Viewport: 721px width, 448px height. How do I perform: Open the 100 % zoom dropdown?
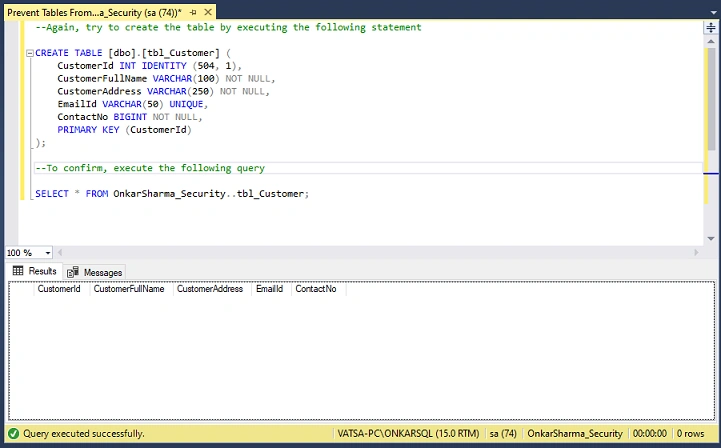click(48, 253)
